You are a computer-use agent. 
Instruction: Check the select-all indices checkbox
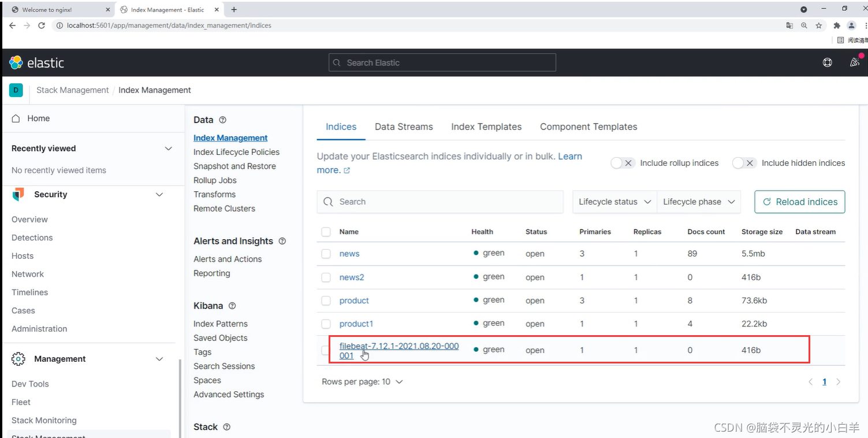pyautogui.click(x=326, y=232)
